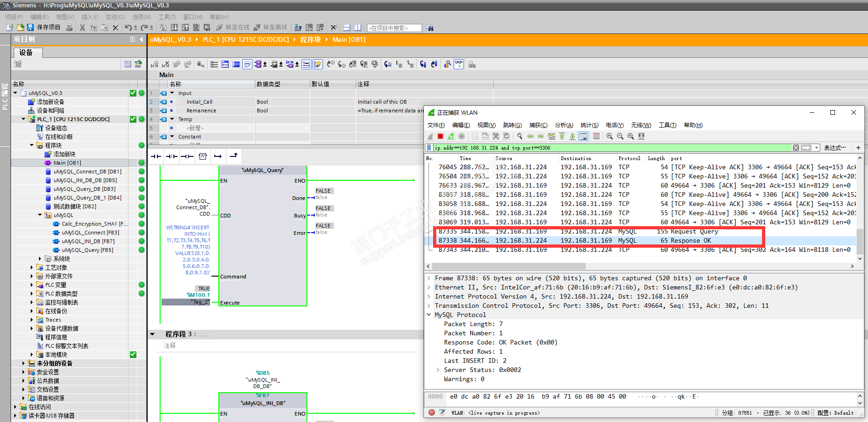This screenshot has height=422, width=868.
Task: Zoom out on the Wireshark packet text
Action: tap(620, 136)
